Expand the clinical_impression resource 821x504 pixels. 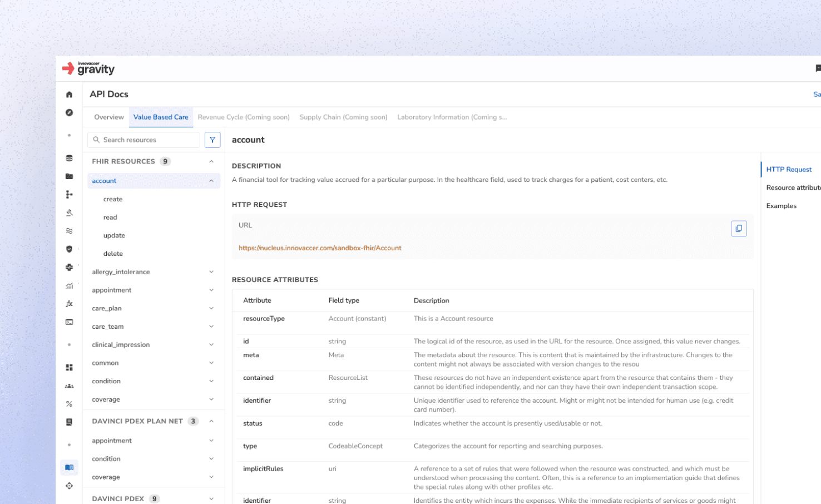click(x=211, y=345)
